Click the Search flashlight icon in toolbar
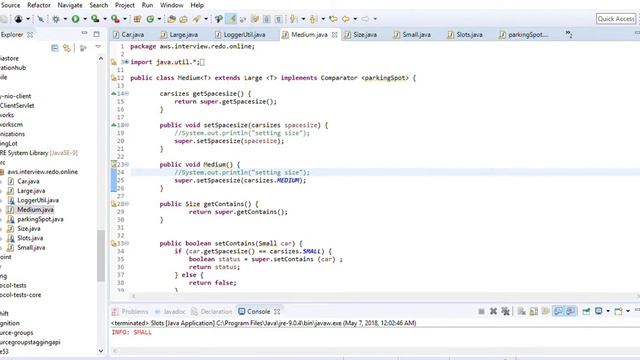The image size is (640, 360). click(x=197, y=19)
